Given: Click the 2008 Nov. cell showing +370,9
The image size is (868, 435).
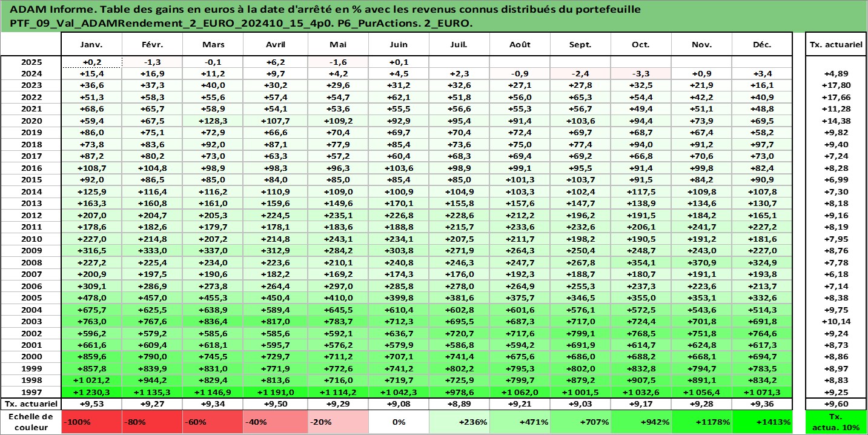Looking at the screenshot, I should pos(701,262).
